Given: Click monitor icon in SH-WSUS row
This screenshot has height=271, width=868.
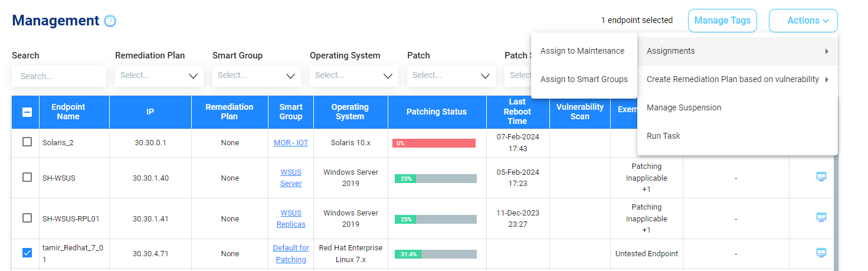Looking at the screenshot, I should point(821,177).
